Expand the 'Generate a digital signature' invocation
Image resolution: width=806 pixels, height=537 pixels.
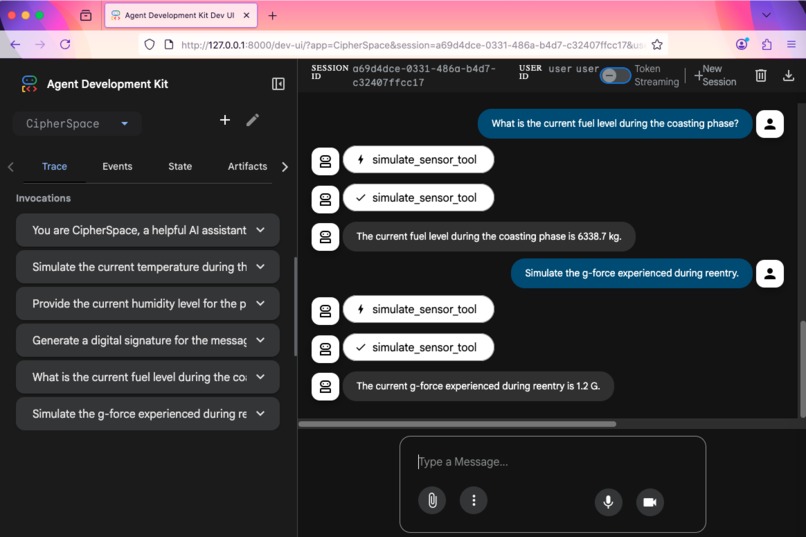coord(148,340)
